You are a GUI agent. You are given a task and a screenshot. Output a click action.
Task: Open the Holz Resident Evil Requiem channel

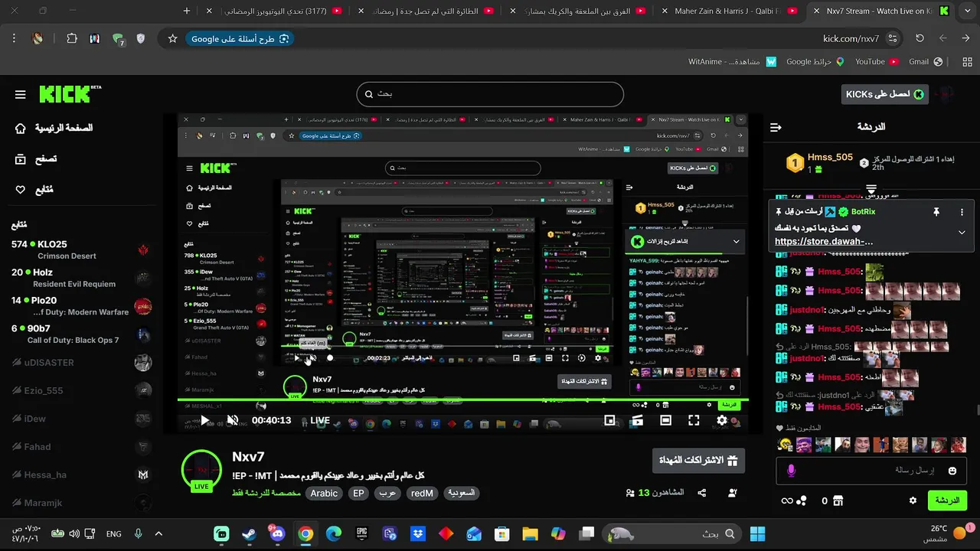(x=80, y=278)
